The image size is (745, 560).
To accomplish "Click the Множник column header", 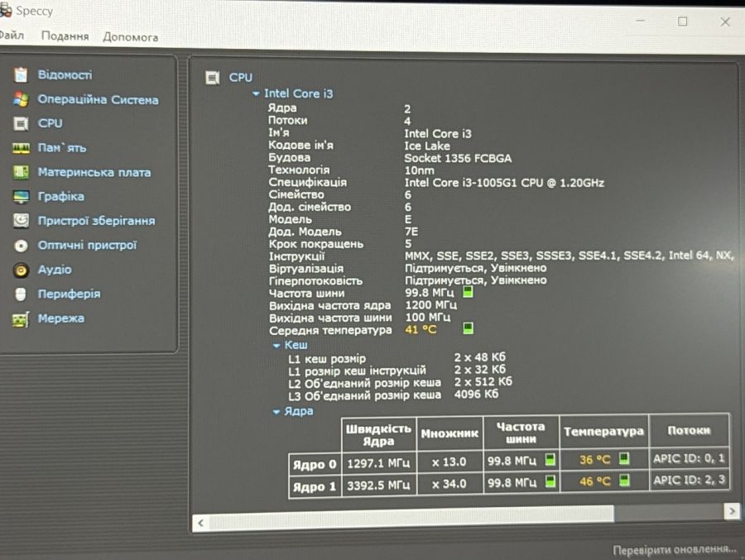I will pos(449,433).
